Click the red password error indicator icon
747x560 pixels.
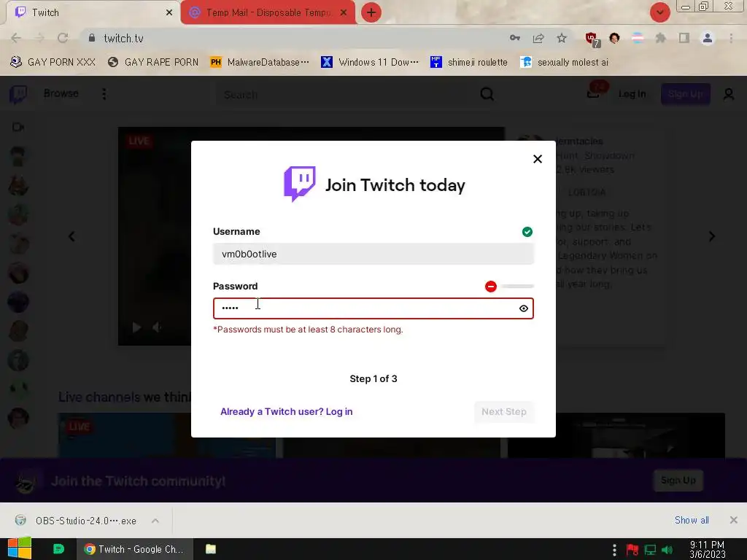click(491, 286)
